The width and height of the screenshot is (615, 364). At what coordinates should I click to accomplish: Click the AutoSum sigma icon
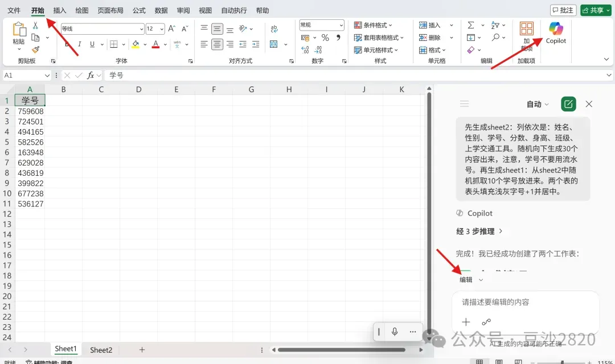[x=471, y=25]
